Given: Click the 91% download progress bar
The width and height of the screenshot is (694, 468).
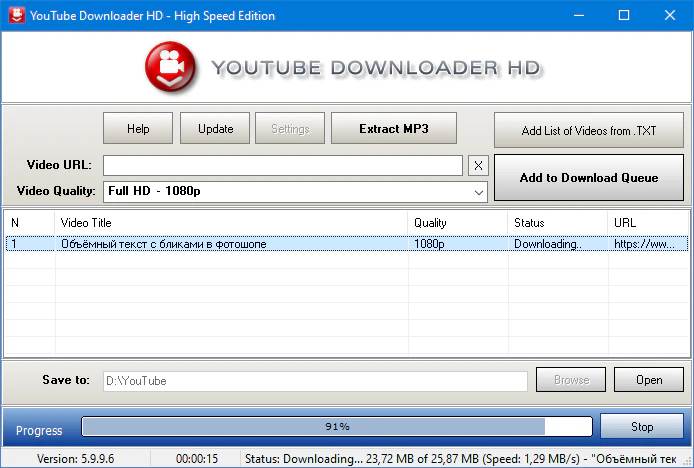Looking at the screenshot, I should click(337, 427).
